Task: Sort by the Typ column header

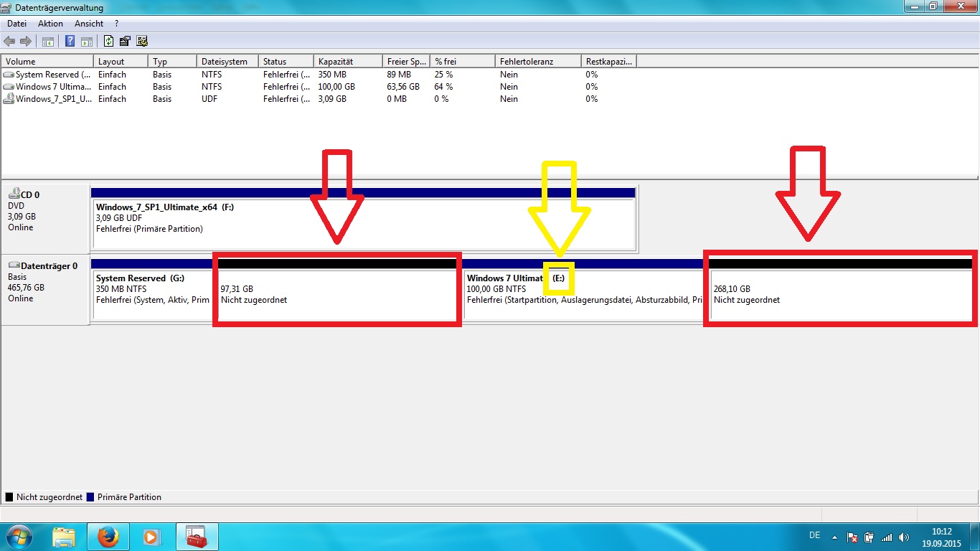Action: 172,62
